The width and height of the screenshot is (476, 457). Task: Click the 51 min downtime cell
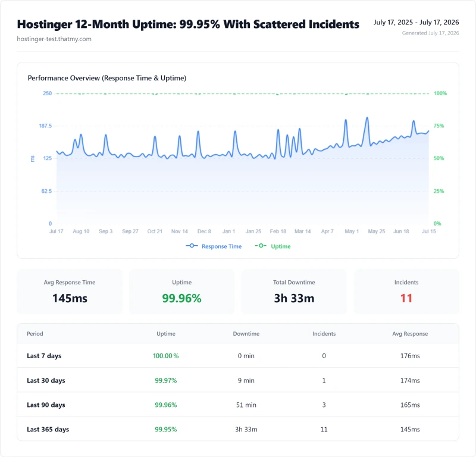tap(246, 405)
